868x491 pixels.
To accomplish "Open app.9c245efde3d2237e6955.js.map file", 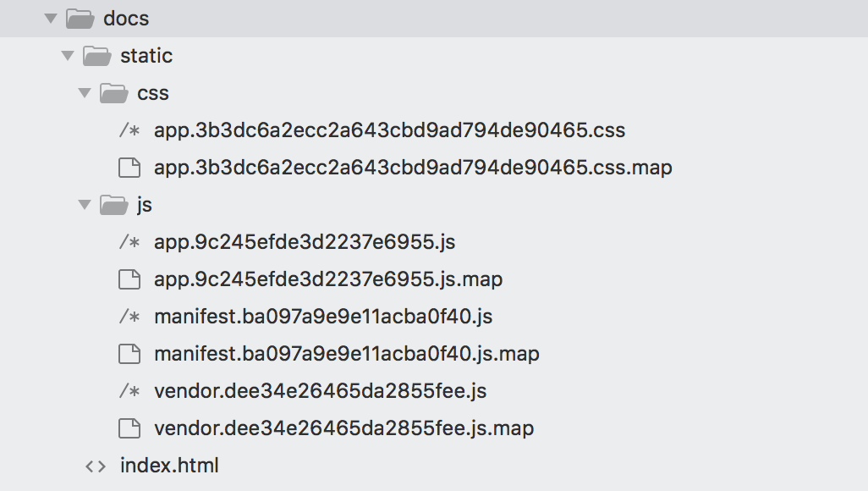I will pyautogui.click(x=328, y=279).
